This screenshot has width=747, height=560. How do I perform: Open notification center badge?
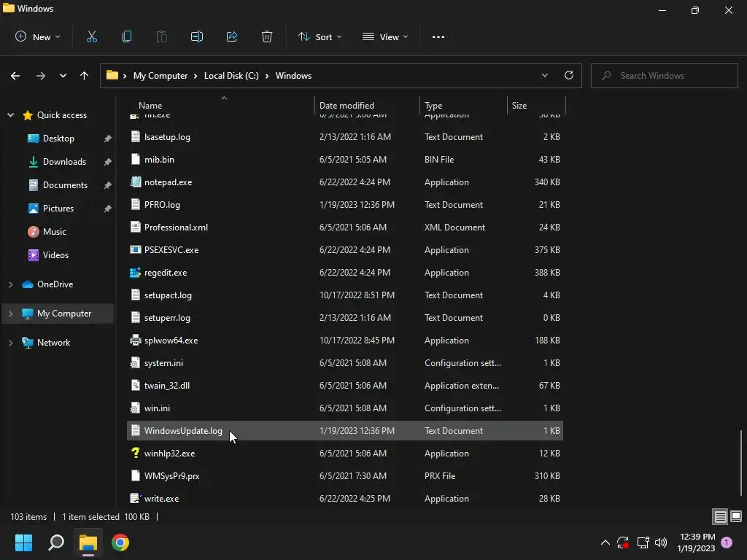(x=727, y=542)
